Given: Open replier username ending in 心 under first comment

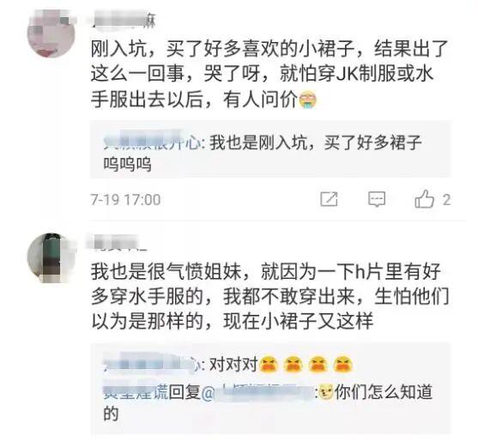Looking at the screenshot, I should pyautogui.click(x=152, y=142).
